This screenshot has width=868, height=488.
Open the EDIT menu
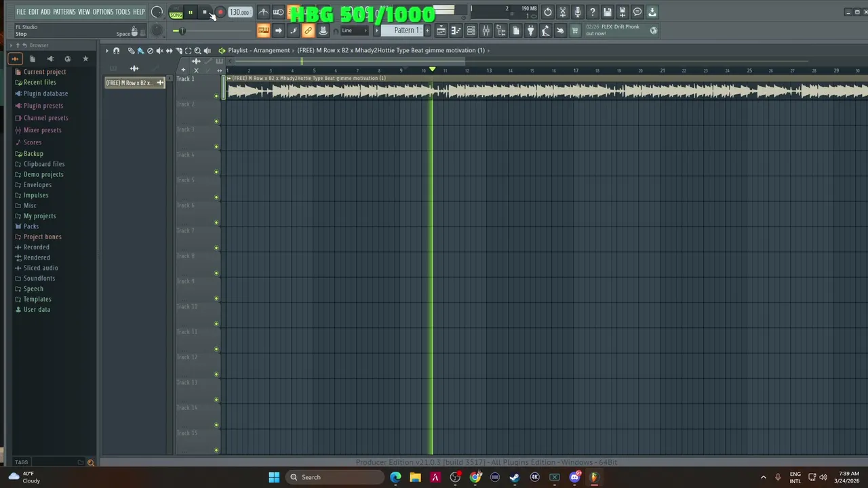click(33, 12)
